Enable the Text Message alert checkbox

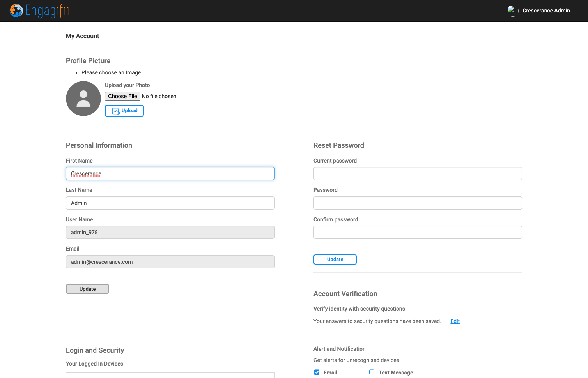pos(372,372)
